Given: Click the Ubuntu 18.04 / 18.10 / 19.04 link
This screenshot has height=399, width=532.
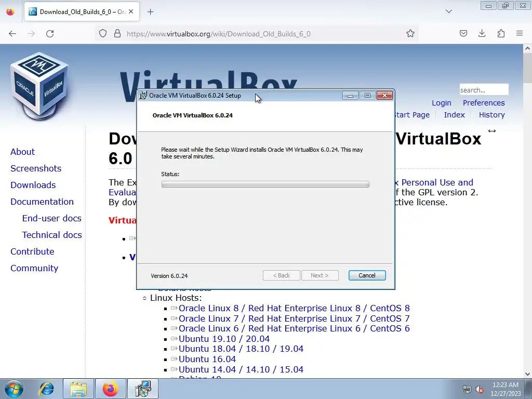Looking at the screenshot, I should 241,349.
